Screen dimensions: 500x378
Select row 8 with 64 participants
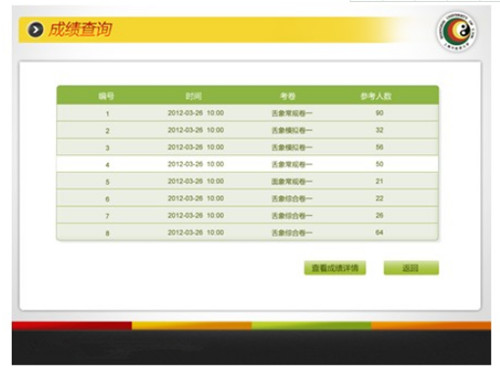(247, 233)
